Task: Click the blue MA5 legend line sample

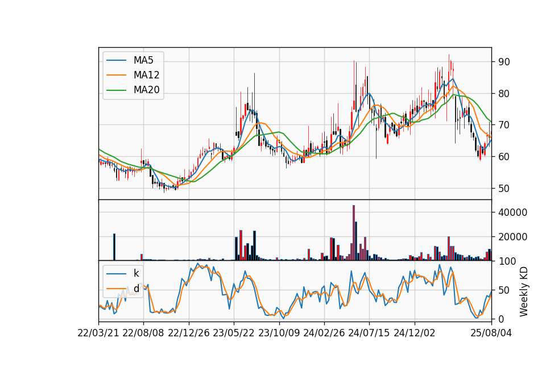Action: coord(116,60)
